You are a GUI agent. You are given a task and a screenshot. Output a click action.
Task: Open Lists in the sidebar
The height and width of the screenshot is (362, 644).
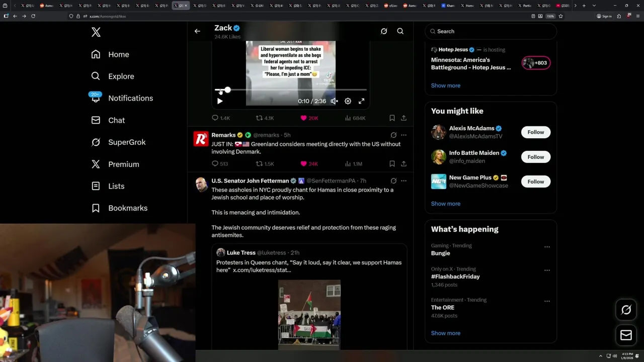tap(108, 186)
